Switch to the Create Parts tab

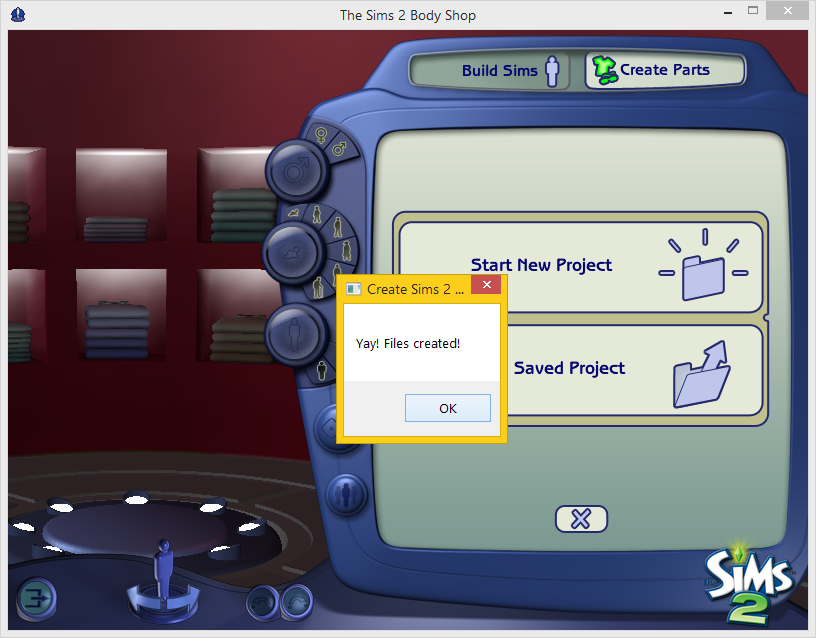pos(666,70)
